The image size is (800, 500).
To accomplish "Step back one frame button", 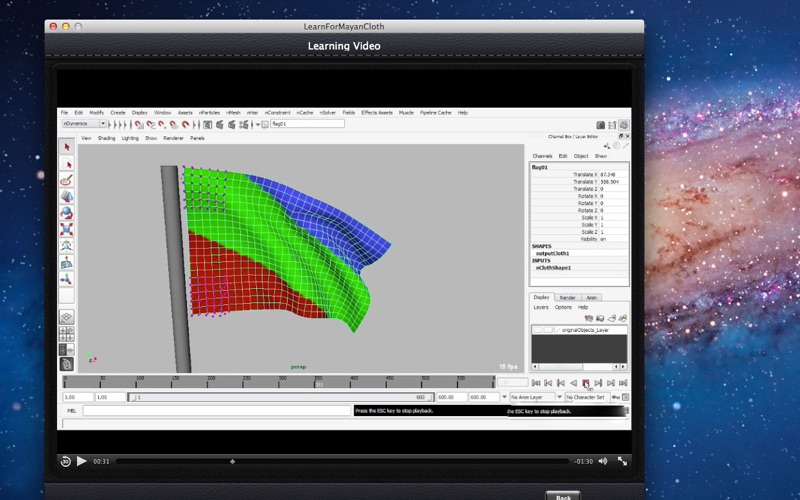I will pos(548,383).
